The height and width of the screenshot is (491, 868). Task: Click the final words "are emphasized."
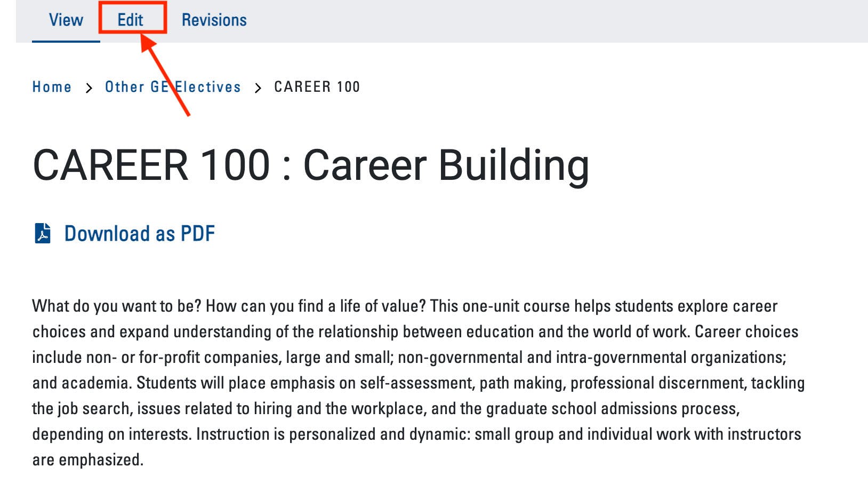(x=88, y=460)
